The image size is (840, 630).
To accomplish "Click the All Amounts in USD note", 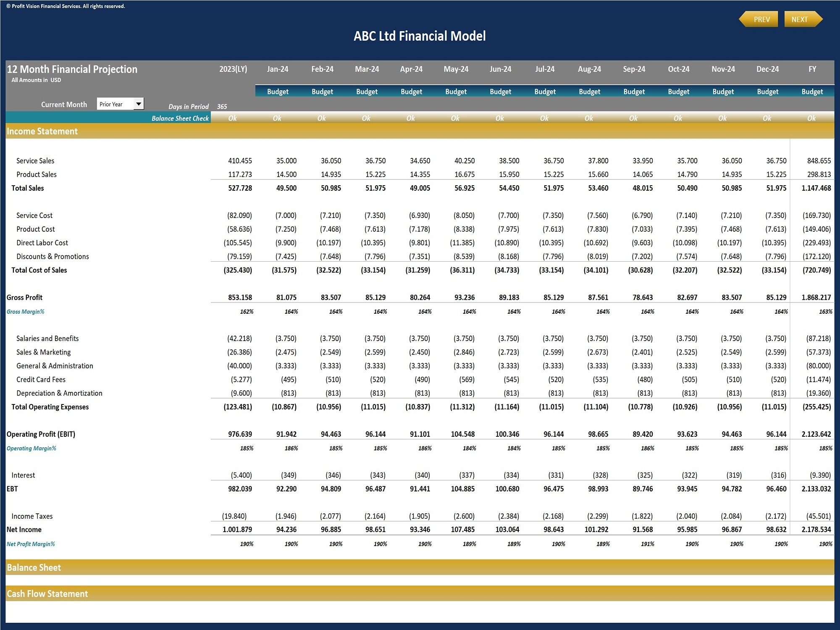I will 36,80.
